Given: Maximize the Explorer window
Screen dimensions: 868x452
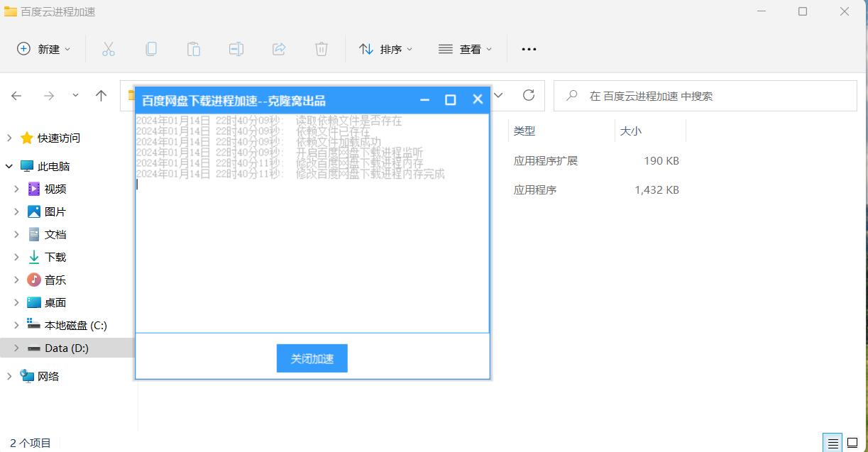Looking at the screenshot, I should pos(803,11).
